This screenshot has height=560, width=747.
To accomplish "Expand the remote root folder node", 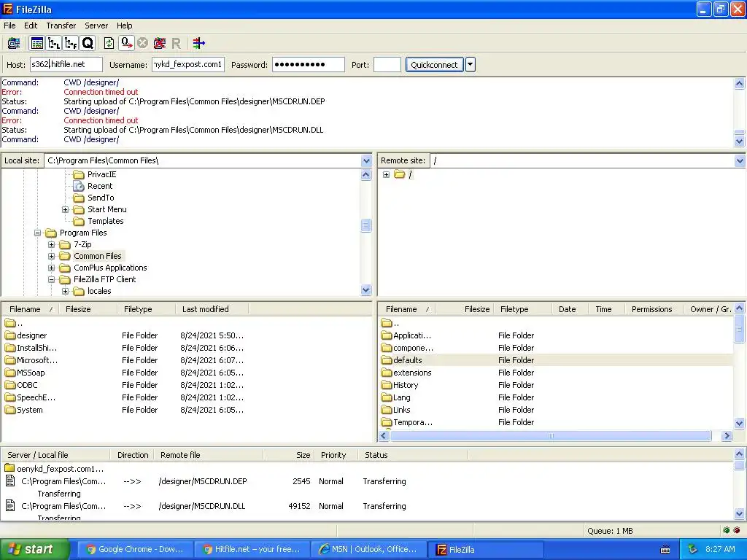I will 387,175.
